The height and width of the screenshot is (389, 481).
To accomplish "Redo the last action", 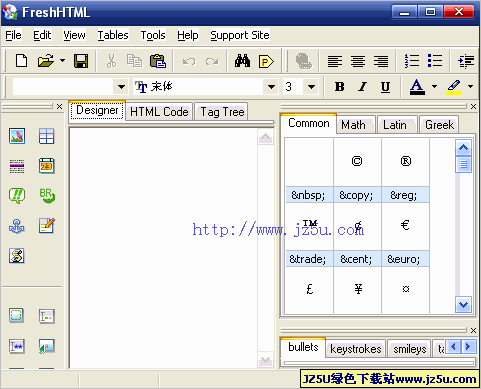I will (x=212, y=61).
